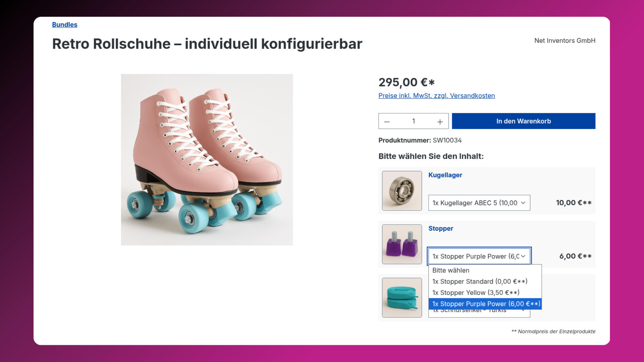644x362 pixels.
Task: Expand the Kugellager ABEC 5 dropdown
Action: tap(479, 203)
